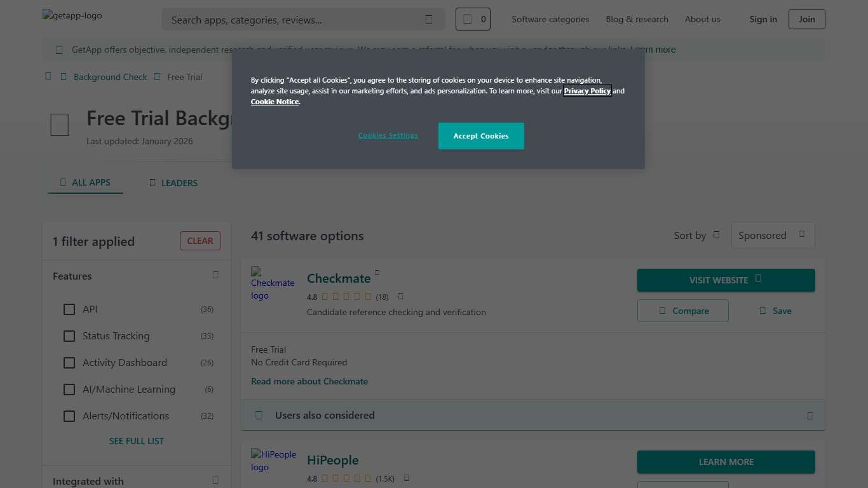Click the home icon in the breadcrumb

[x=48, y=76]
